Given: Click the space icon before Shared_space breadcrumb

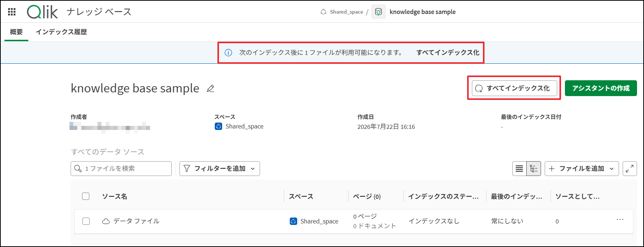Looking at the screenshot, I should click(324, 12).
